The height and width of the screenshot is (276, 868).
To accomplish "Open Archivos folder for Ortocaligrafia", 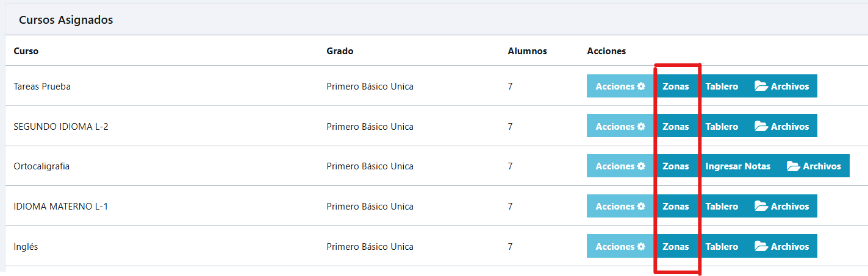I will click(814, 166).
